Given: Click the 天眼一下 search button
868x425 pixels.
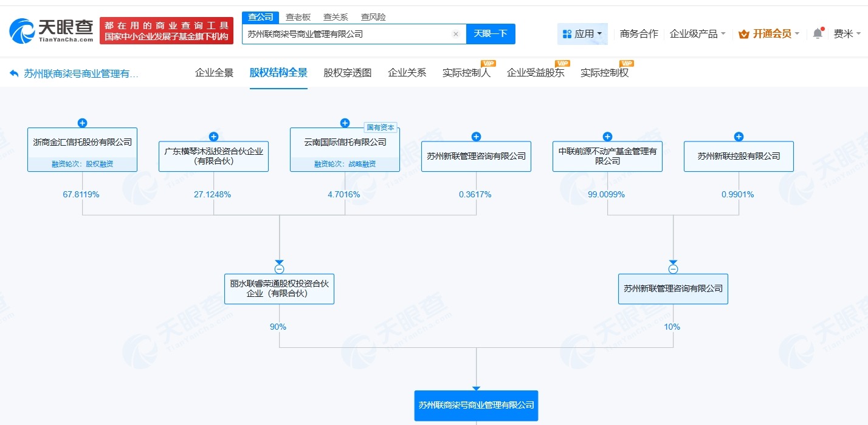Looking at the screenshot, I should 491,34.
